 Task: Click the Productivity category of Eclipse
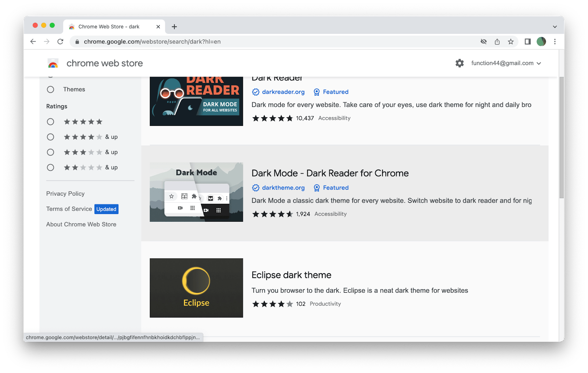click(325, 304)
